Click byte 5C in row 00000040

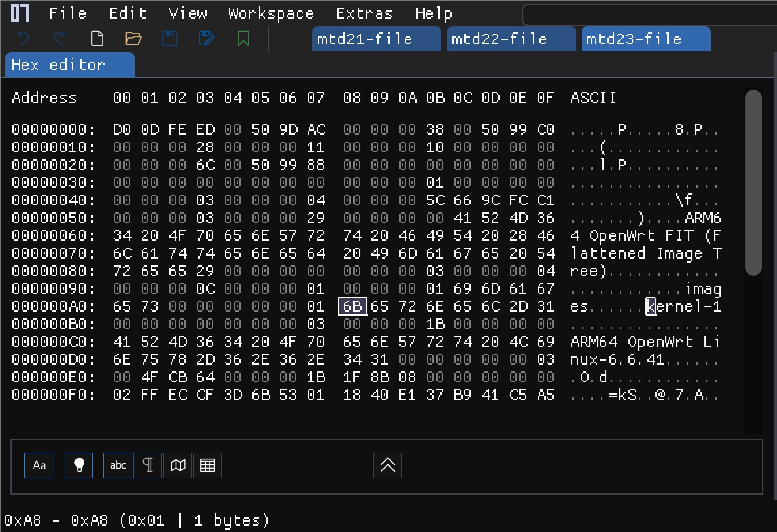pyautogui.click(x=435, y=200)
